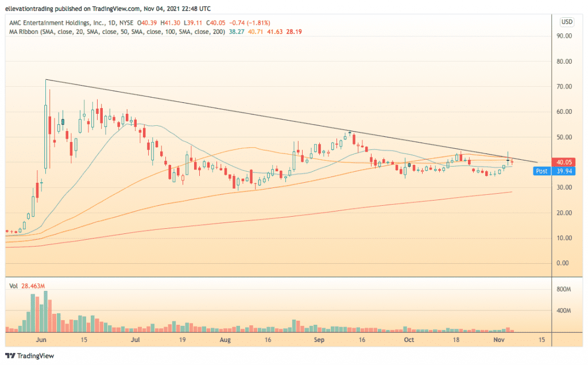
Task: Click the Aug date axis label
Action: click(x=225, y=340)
